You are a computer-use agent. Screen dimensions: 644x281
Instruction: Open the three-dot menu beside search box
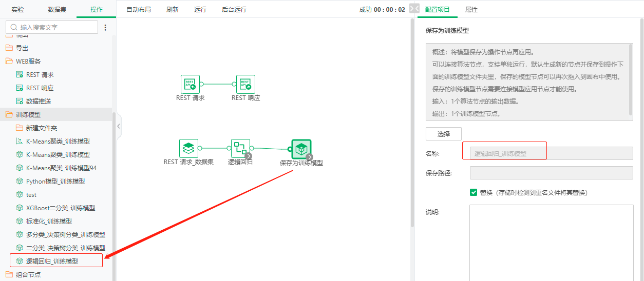point(106,28)
